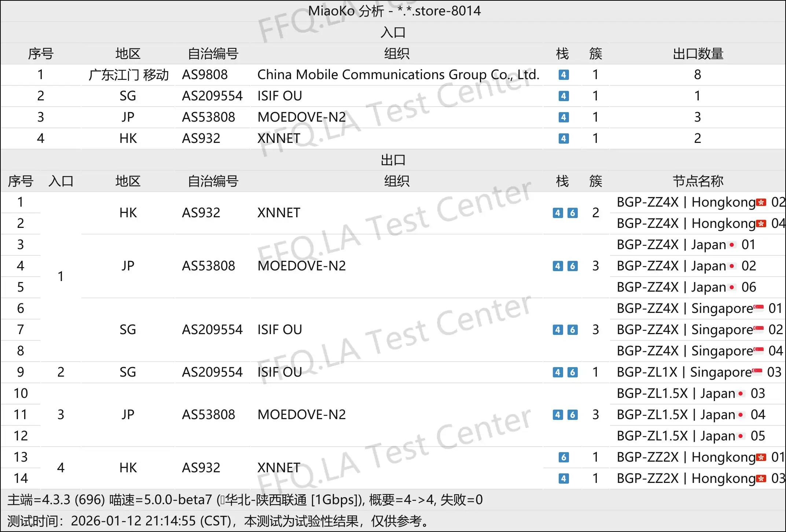Click the IPv4 stack badge on the AS9808 entry row

pos(563,75)
